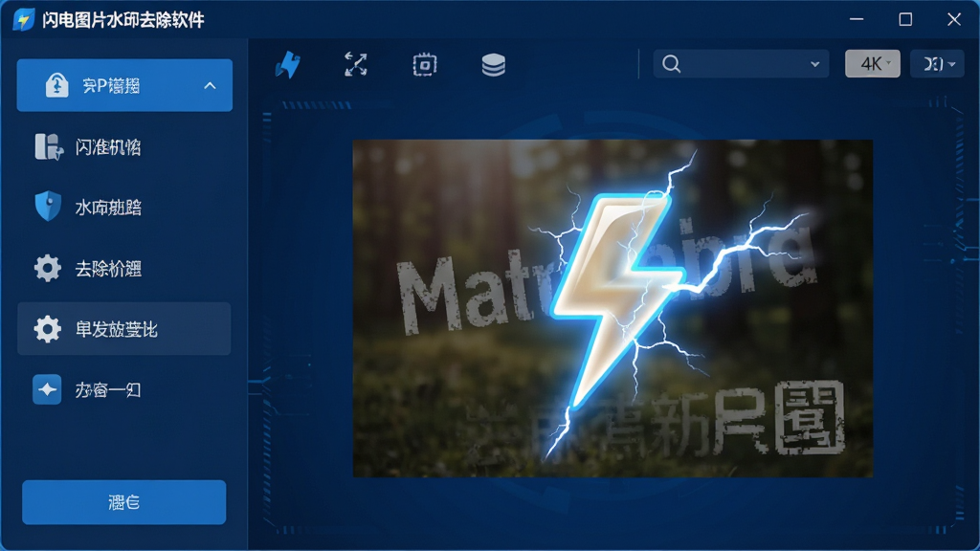Click the upload icon in highlighted sidebar header

coord(56,85)
